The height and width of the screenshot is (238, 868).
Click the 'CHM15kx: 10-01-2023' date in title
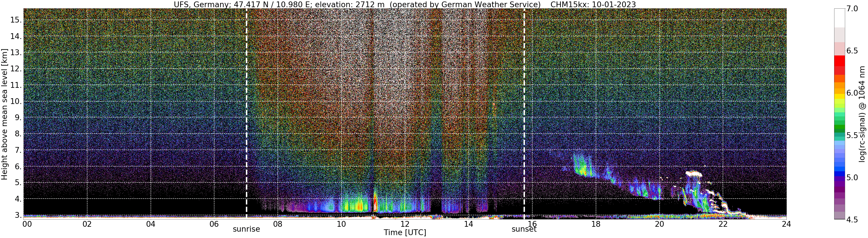tap(593, 4)
